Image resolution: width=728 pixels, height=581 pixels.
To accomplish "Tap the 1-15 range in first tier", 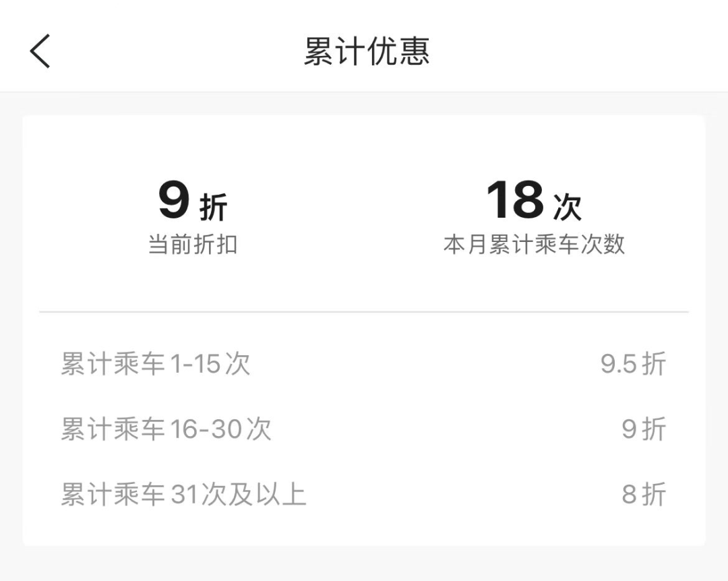I will [195, 365].
